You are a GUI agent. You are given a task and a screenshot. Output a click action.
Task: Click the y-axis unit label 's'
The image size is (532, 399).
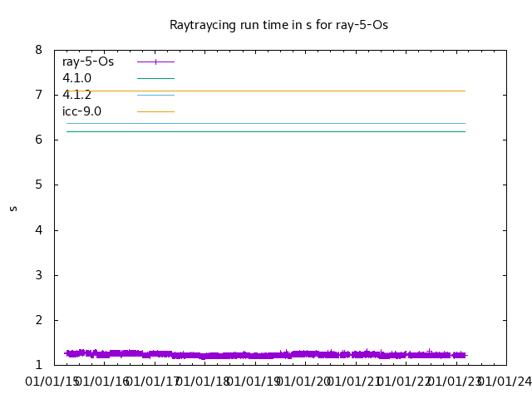(x=13, y=208)
